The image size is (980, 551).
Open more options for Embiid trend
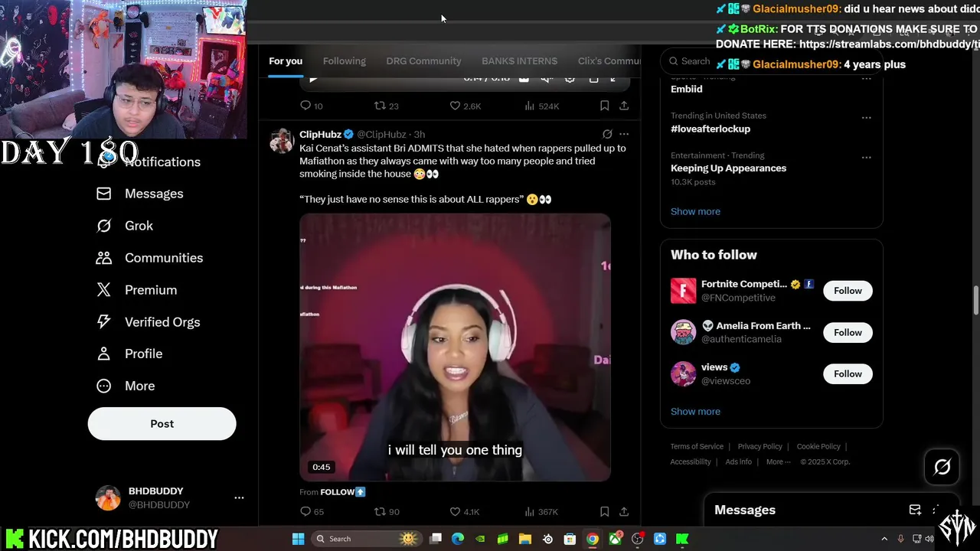coord(866,79)
